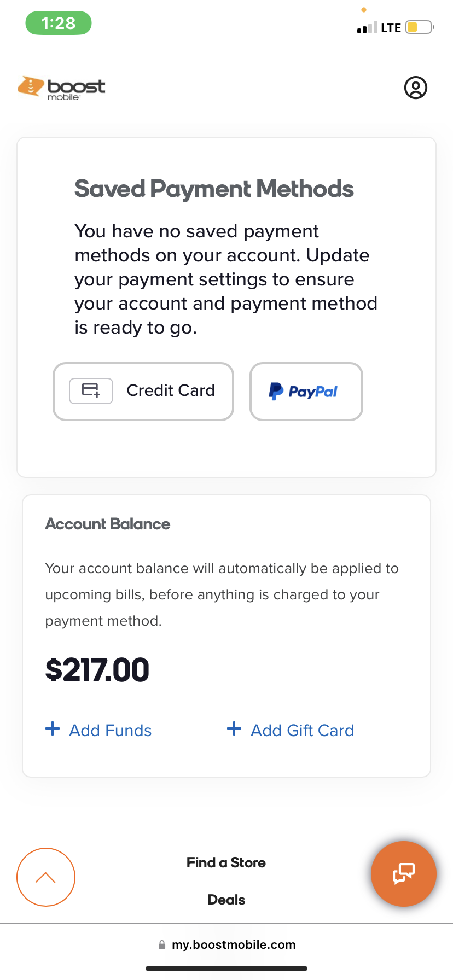Open the Boost Mobile logo home link
Image resolution: width=453 pixels, height=980 pixels.
pyautogui.click(x=61, y=87)
